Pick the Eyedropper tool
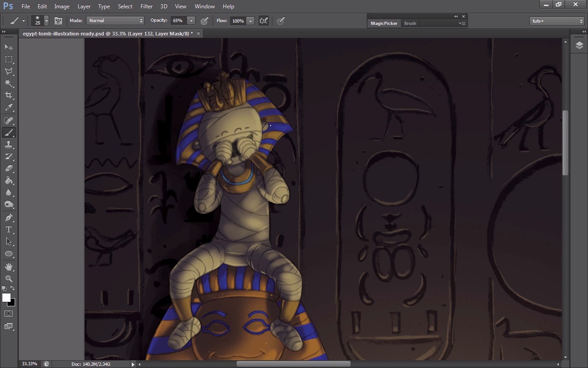The width and height of the screenshot is (588, 368). click(9, 108)
